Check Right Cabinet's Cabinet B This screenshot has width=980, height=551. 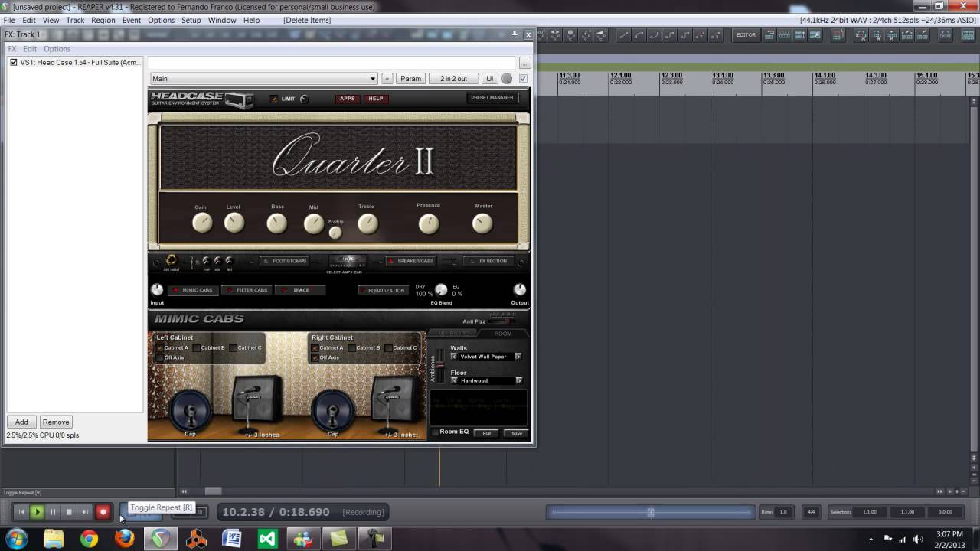[x=352, y=348]
